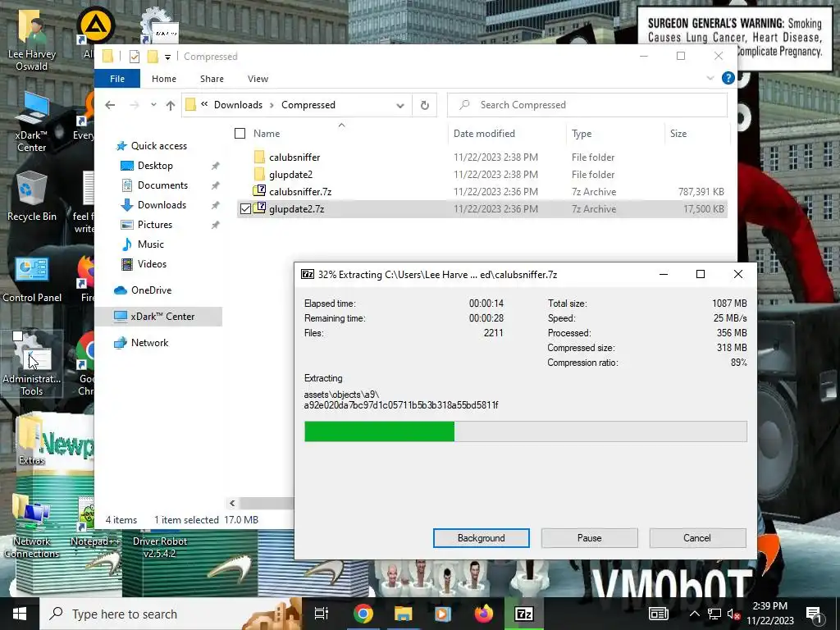Open Desktop in navigation pane
This screenshot has width=840, height=630.
pyautogui.click(x=155, y=166)
